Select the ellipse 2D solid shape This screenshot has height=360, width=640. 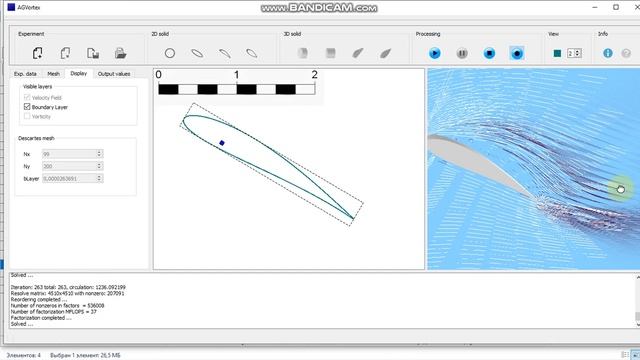click(x=197, y=53)
